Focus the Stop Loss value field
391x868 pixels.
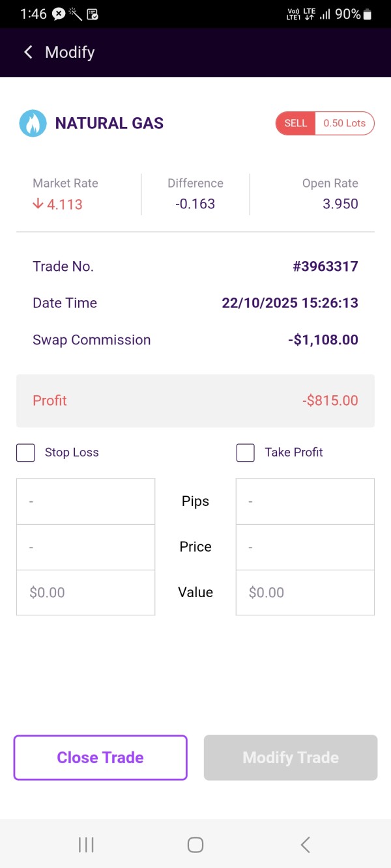pos(85,593)
